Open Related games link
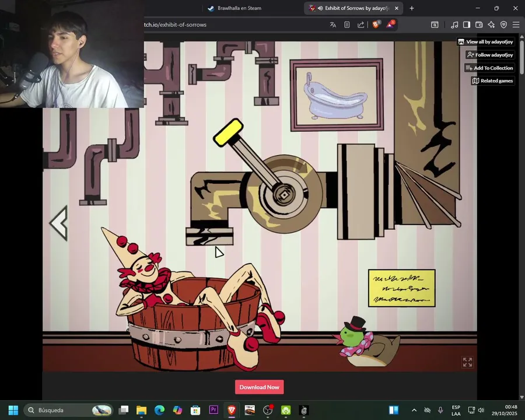The image size is (525, 420). pyautogui.click(x=492, y=80)
